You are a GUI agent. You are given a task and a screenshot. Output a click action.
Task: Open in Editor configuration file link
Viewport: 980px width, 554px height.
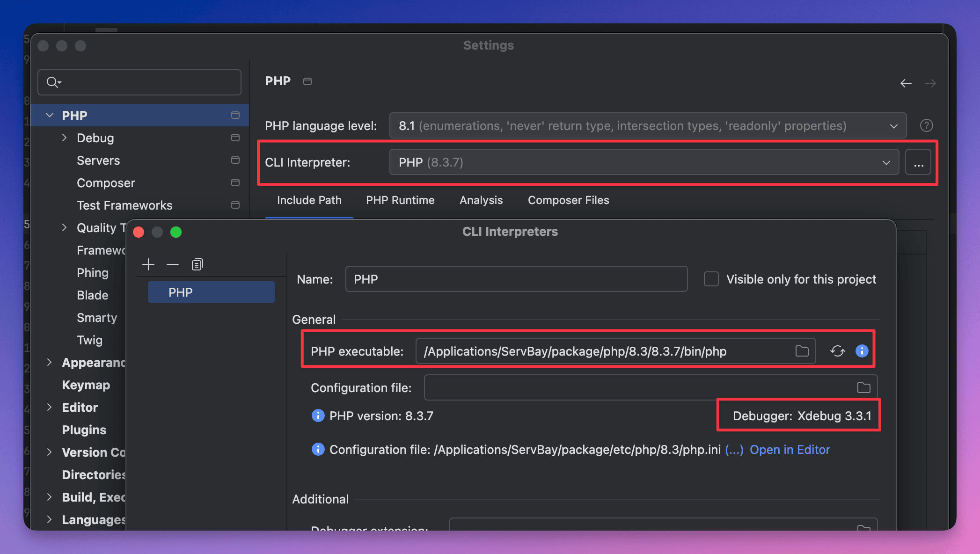click(790, 449)
